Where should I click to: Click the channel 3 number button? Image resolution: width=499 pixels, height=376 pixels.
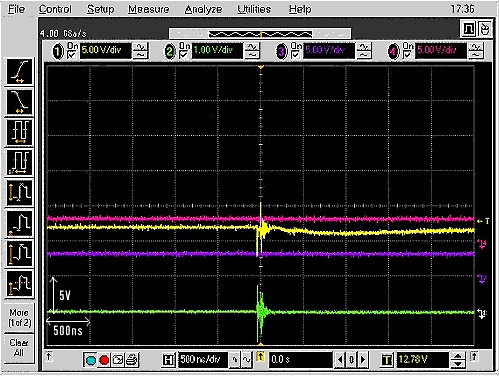(282, 51)
